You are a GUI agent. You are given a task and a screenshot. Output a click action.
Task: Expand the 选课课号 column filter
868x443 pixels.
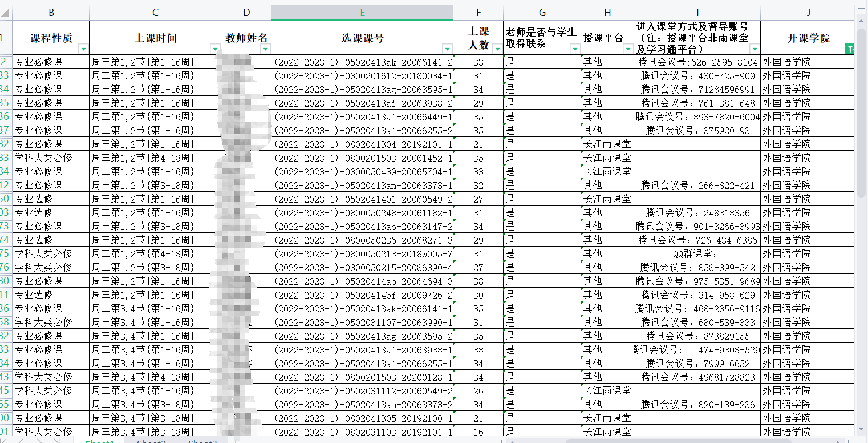pos(448,50)
